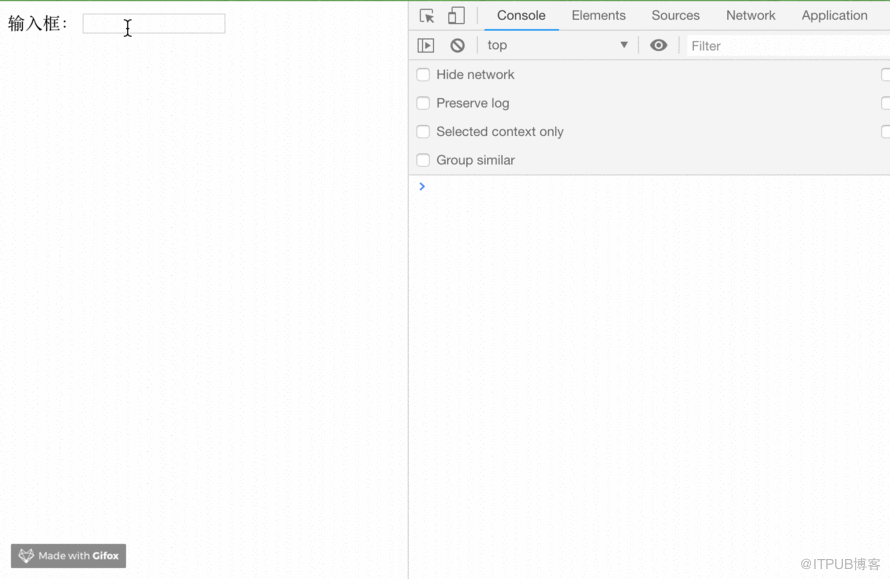Open live expressions with the eye icon
The image size is (890, 579).
[x=658, y=45]
